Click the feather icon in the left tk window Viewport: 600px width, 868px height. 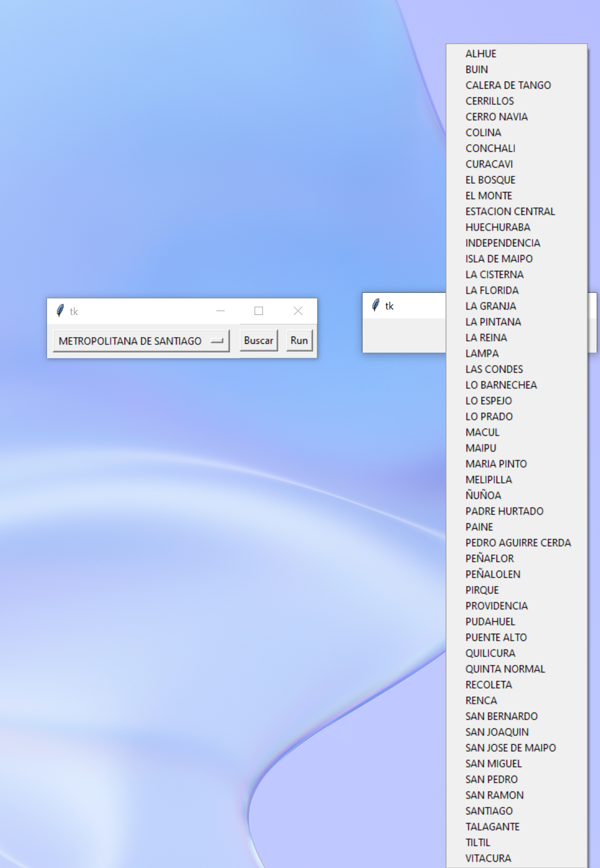(60, 311)
